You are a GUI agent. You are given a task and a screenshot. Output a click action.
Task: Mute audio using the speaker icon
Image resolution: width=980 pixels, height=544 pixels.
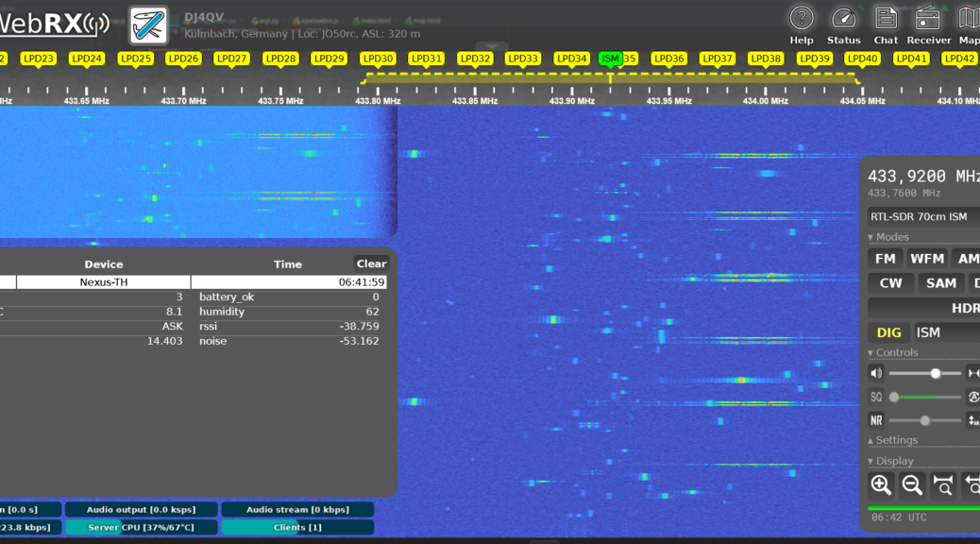pos(876,373)
